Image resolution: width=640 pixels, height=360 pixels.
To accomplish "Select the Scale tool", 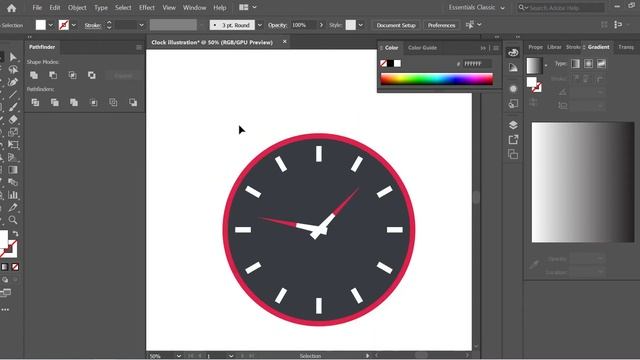I will [x=13, y=132].
